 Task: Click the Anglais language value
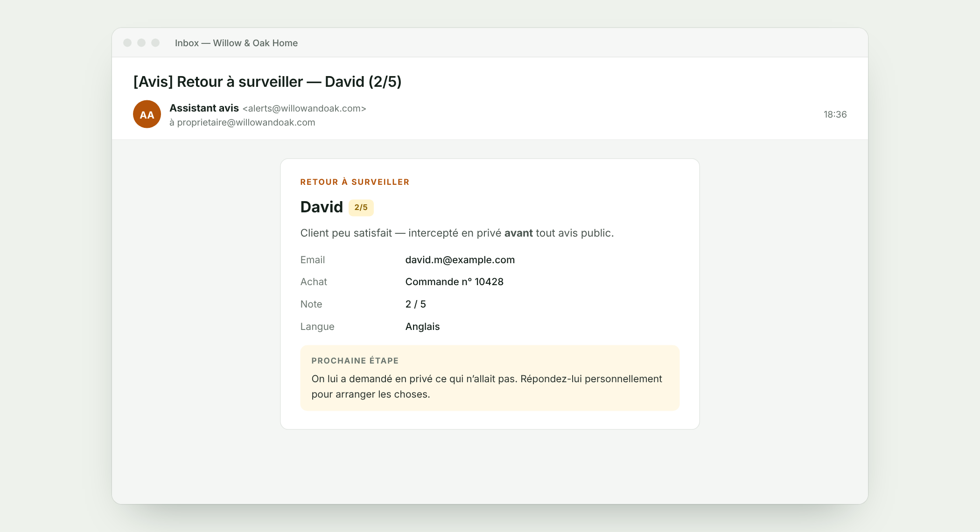pos(422,327)
